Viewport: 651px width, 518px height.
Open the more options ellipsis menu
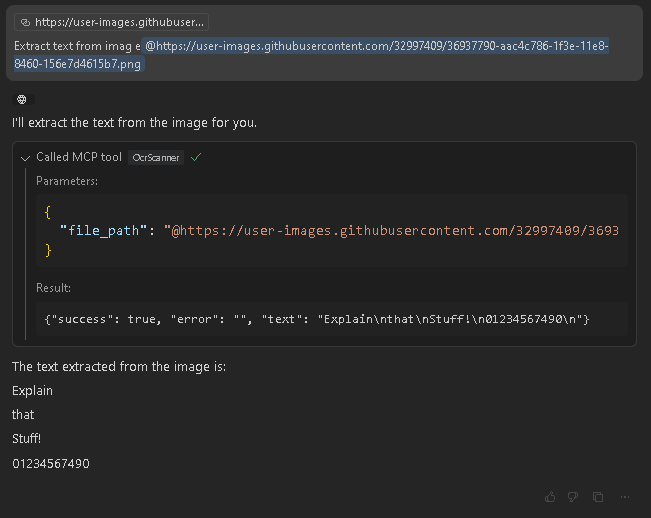pyautogui.click(x=624, y=497)
